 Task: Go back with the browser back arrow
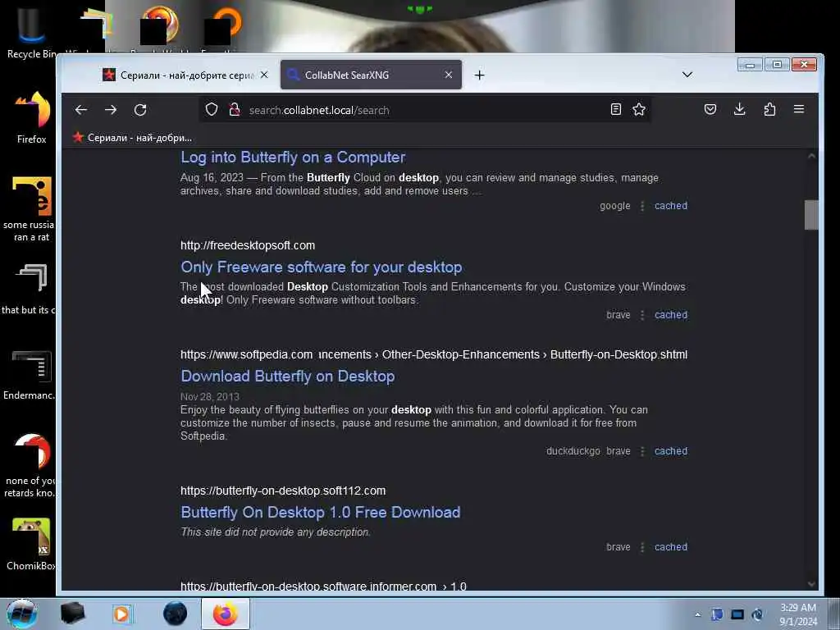click(81, 110)
